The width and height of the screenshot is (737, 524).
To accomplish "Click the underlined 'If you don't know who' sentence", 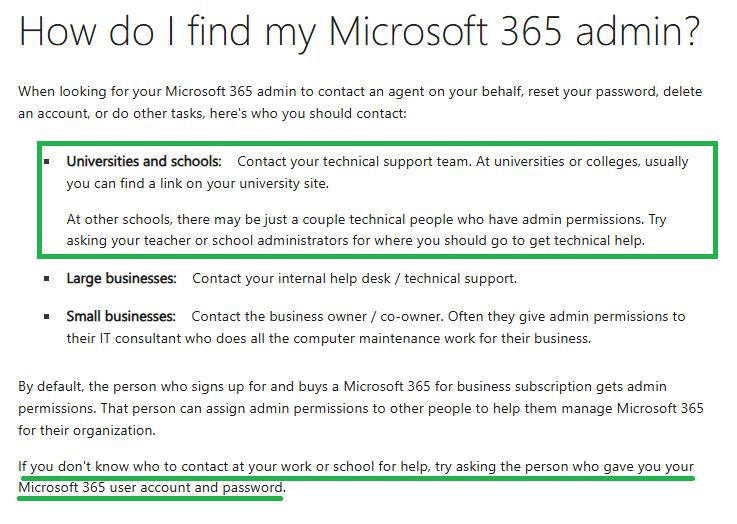I will point(356,477).
